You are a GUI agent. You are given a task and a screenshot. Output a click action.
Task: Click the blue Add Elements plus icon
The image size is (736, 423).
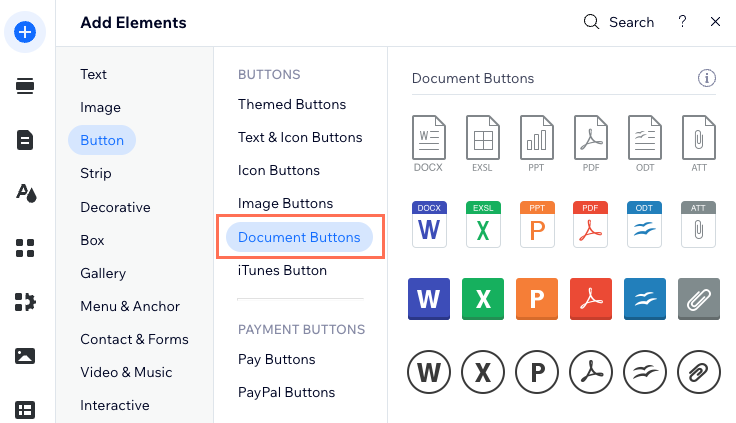click(25, 32)
